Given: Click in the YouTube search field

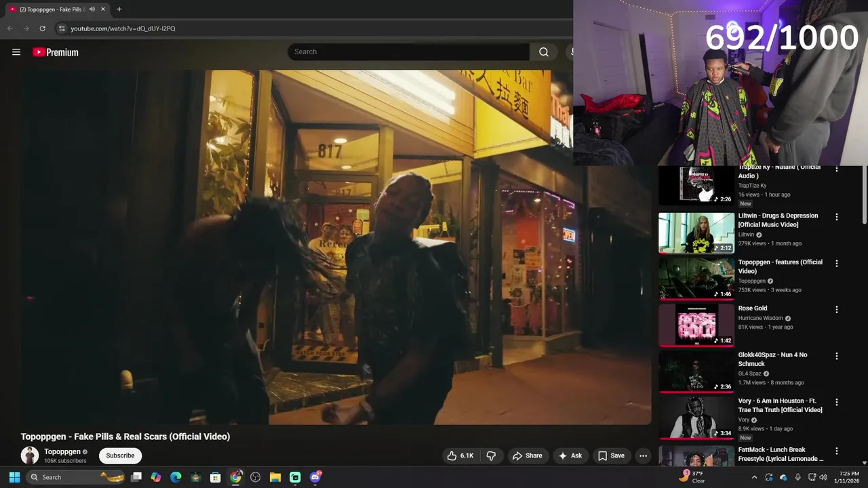Looking at the screenshot, I should [x=408, y=52].
